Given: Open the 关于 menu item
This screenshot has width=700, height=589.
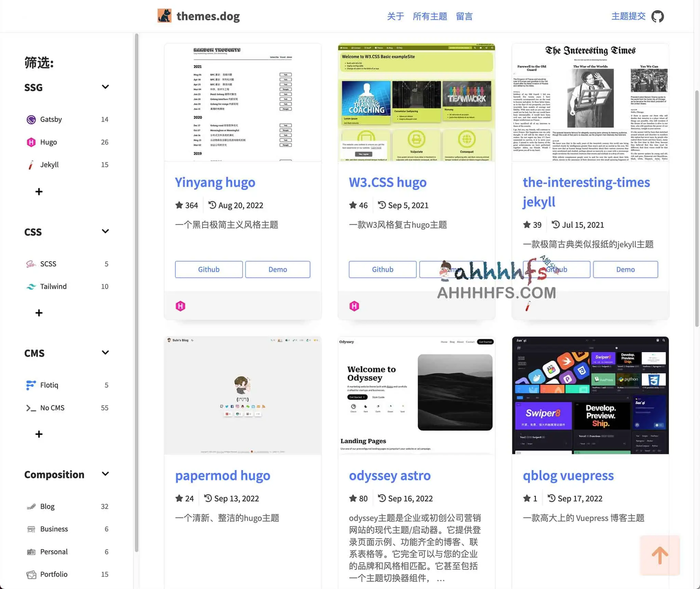Looking at the screenshot, I should click(395, 16).
